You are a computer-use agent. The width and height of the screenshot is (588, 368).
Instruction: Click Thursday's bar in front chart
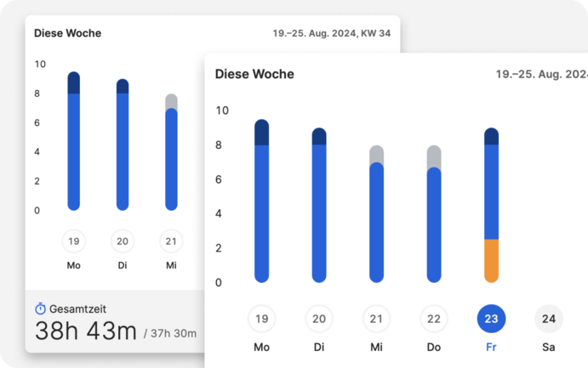click(434, 223)
